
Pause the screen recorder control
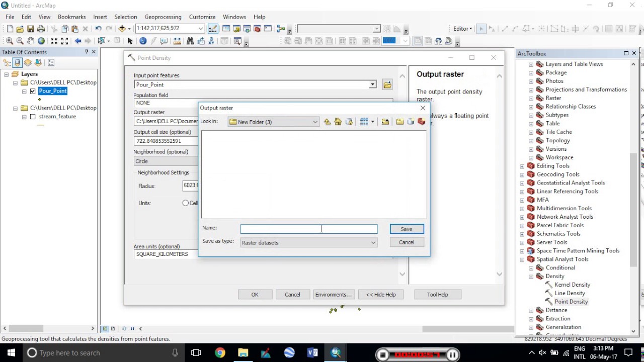tap(453, 355)
